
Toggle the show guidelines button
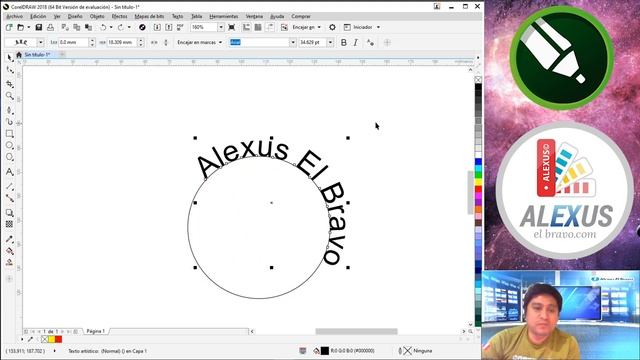270,27
